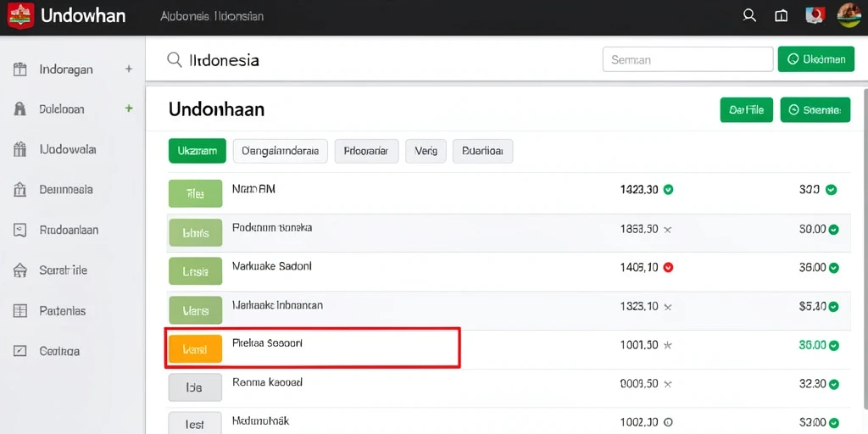868x434 pixels.
Task: Click the green Dledman button
Action: (x=816, y=59)
